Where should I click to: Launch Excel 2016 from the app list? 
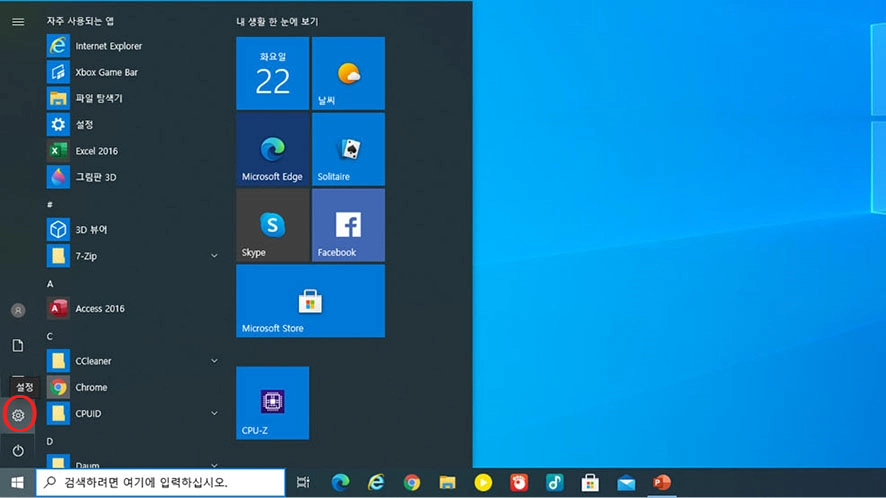click(x=133, y=151)
